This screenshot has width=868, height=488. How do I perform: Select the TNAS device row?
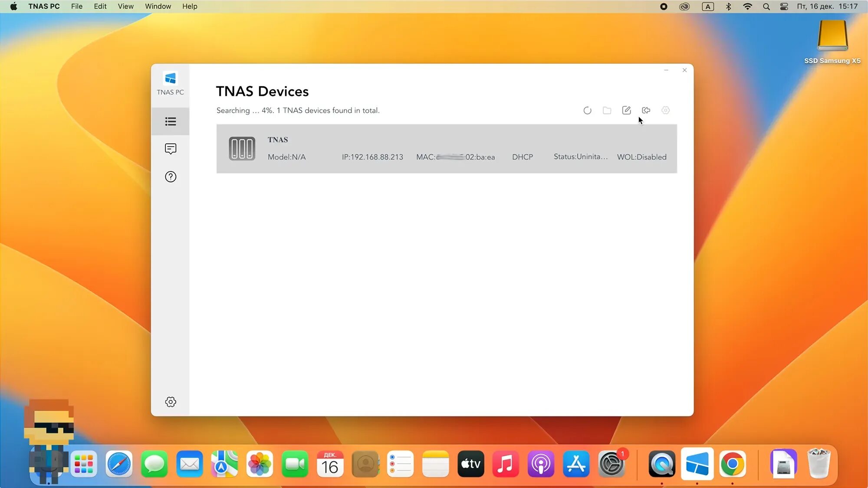point(446,149)
